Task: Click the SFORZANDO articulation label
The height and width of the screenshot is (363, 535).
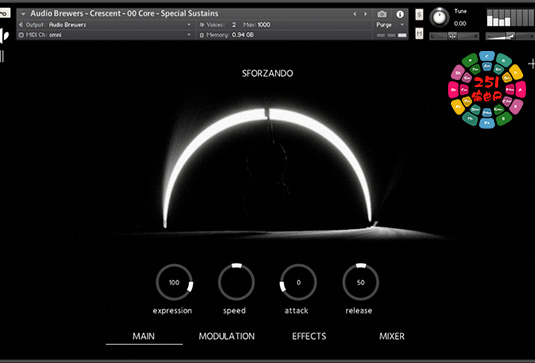Action: click(x=268, y=73)
